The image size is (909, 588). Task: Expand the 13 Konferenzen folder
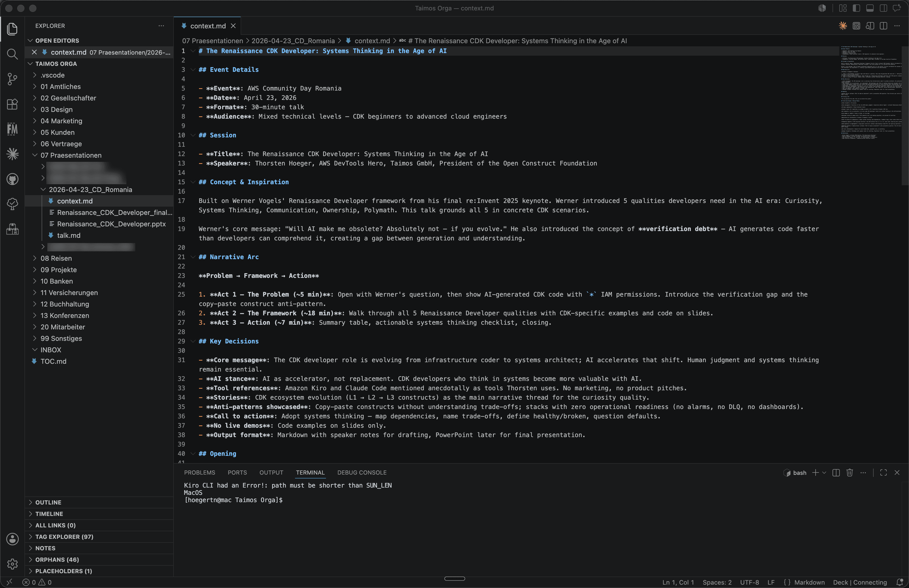35,315
